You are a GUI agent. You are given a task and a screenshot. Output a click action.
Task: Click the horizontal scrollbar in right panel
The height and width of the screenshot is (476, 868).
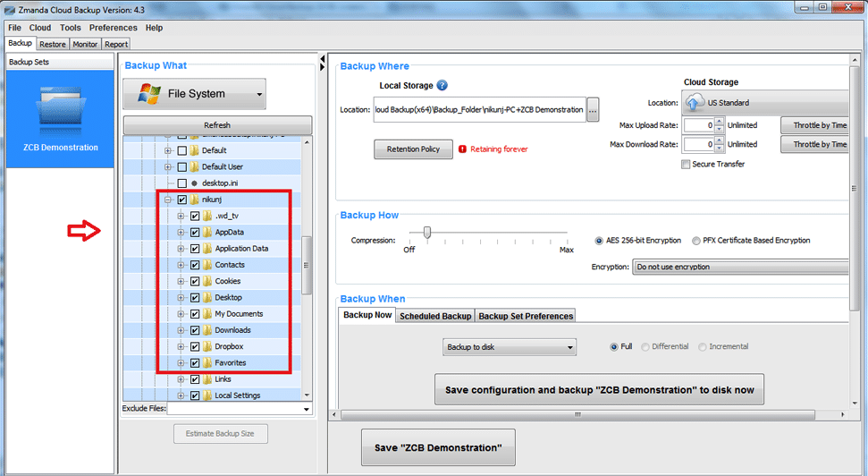point(577,414)
